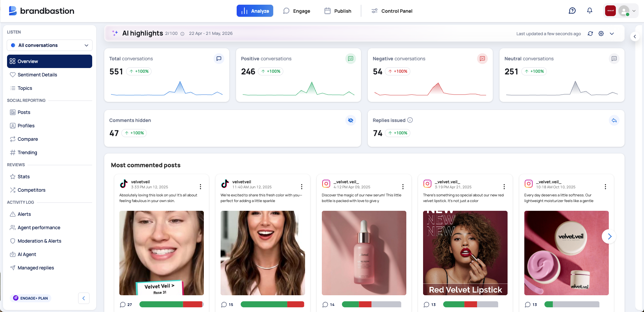
Task: Click the Negative conversations sparkline chart
Action: [x=430, y=88]
